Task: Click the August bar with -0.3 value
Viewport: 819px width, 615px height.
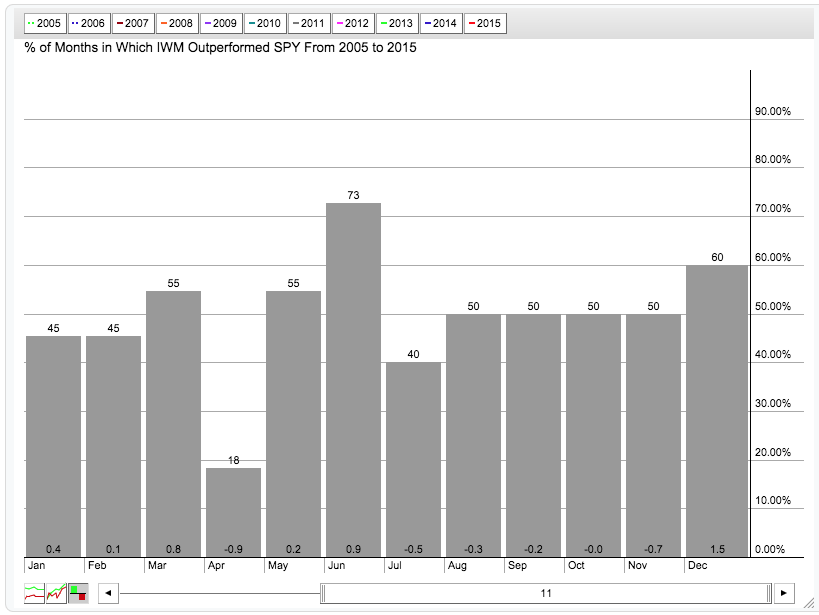Action: click(x=474, y=436)
